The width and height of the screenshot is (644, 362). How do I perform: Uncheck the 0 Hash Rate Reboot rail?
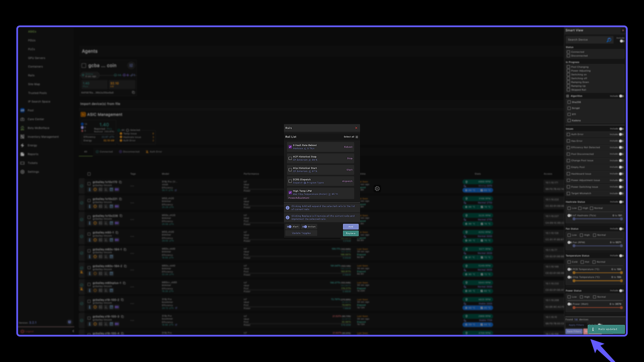pyautogui.click(x=290, y=147)
